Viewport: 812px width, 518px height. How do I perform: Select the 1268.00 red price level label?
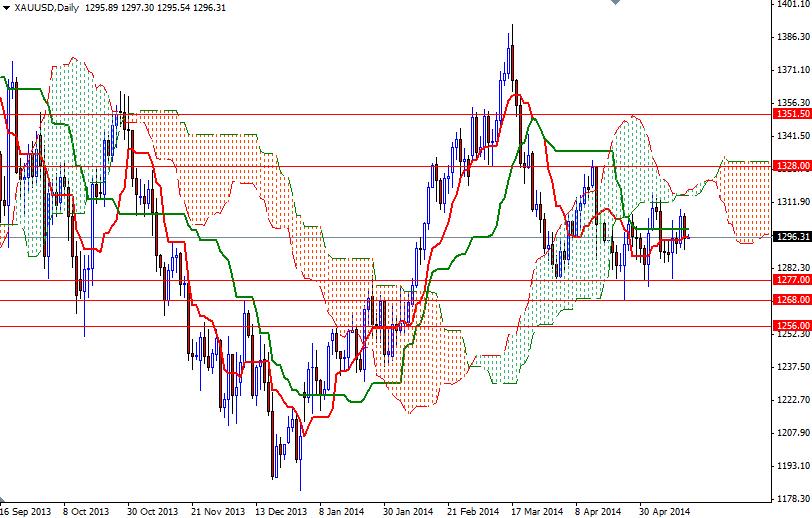click(x=792, y=299)
